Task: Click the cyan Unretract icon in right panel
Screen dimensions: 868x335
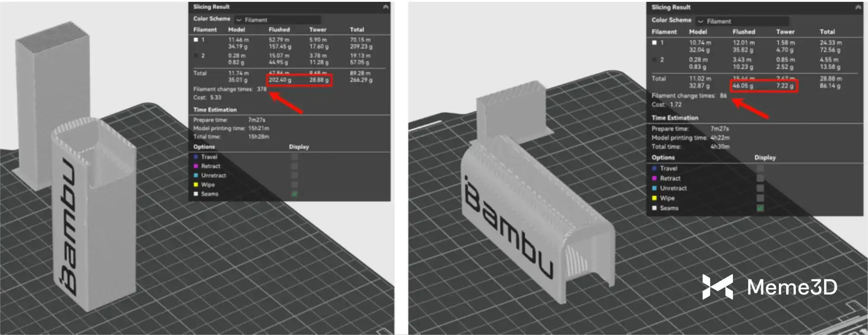Action: click(654, 188)
